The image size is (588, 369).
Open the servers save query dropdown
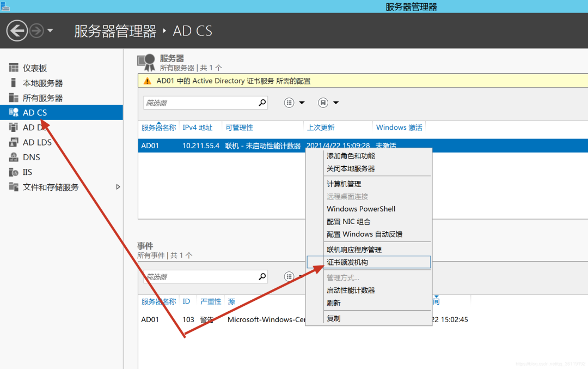(x=328, y=102)
